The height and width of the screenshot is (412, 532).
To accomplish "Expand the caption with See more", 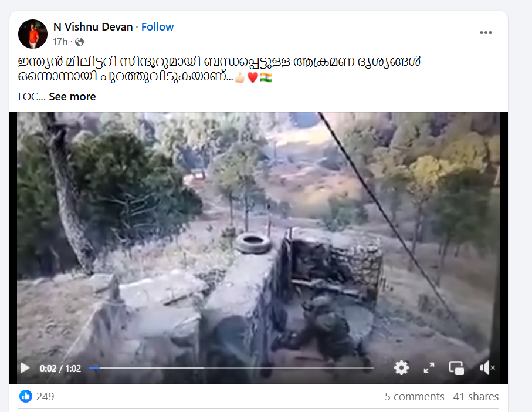I will (72, 97).
